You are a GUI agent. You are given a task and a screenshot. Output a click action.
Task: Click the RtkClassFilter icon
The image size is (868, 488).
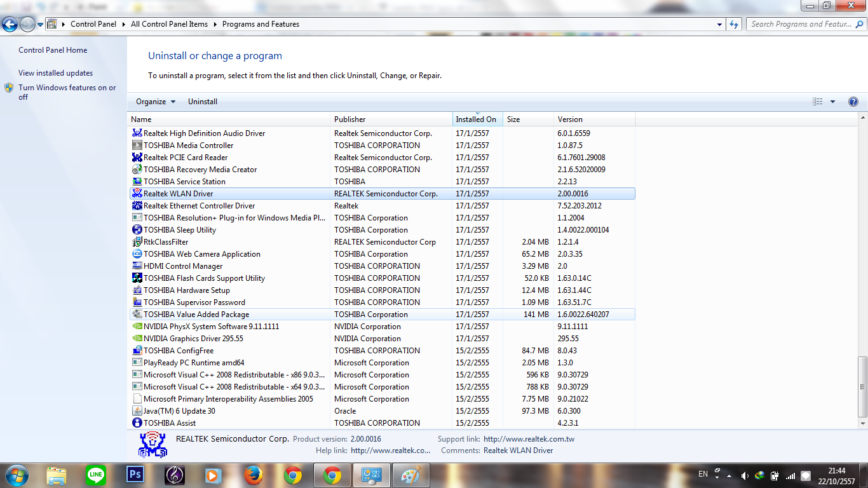click(x=137, y=242)
